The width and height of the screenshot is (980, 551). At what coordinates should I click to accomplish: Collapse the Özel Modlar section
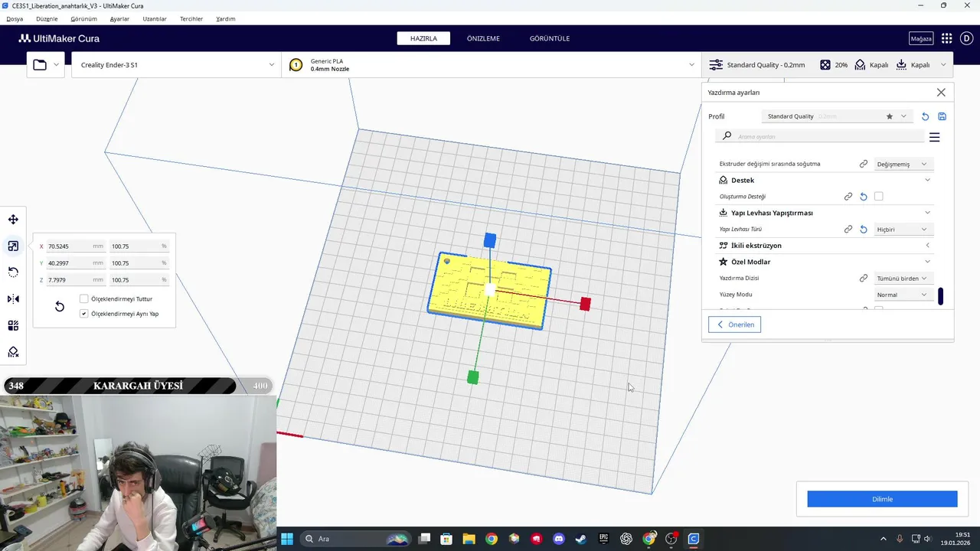pyautogui.click(x=928, y=262)
